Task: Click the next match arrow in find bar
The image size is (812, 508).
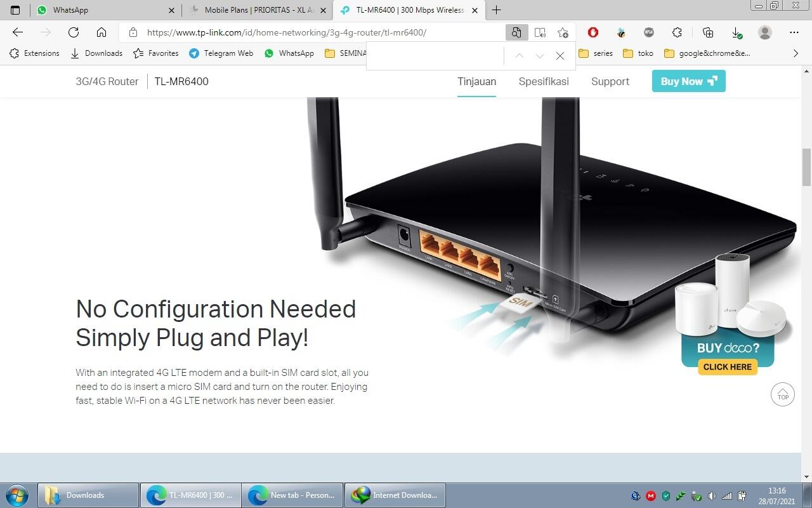Action: [x=540, y=56]
